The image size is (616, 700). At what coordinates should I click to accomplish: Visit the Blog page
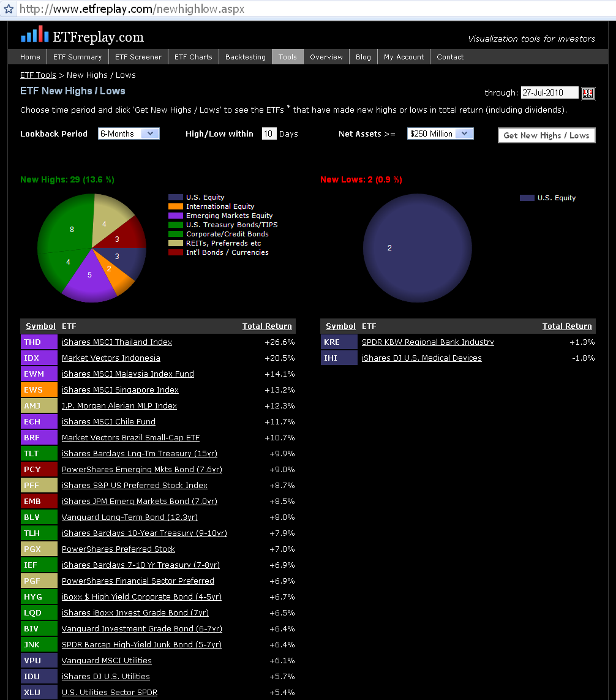click(363, 57)
